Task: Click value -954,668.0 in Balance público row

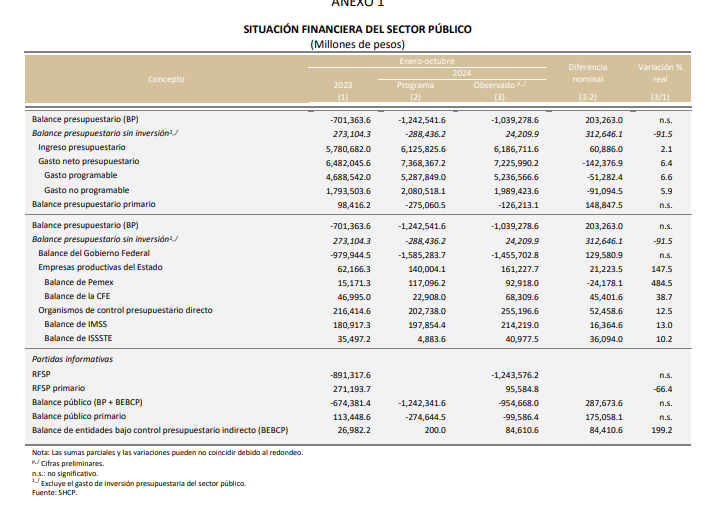Action: (x=518, y=403)
